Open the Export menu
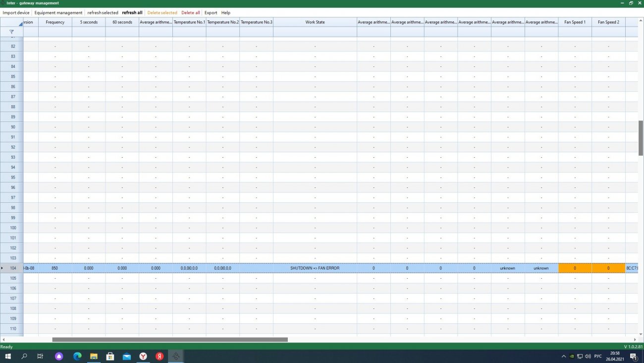Image resolution: width=644 pixels, height=363 pixels. coord(211,12)
